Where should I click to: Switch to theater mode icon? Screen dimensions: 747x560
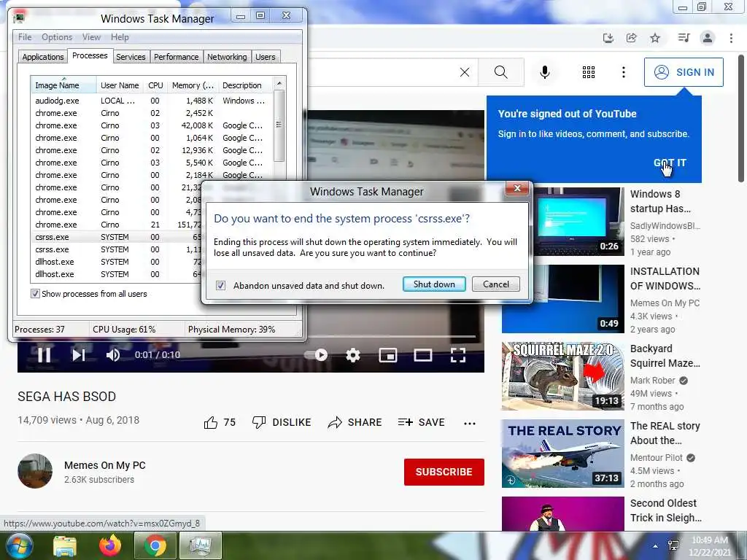[422, 355]
